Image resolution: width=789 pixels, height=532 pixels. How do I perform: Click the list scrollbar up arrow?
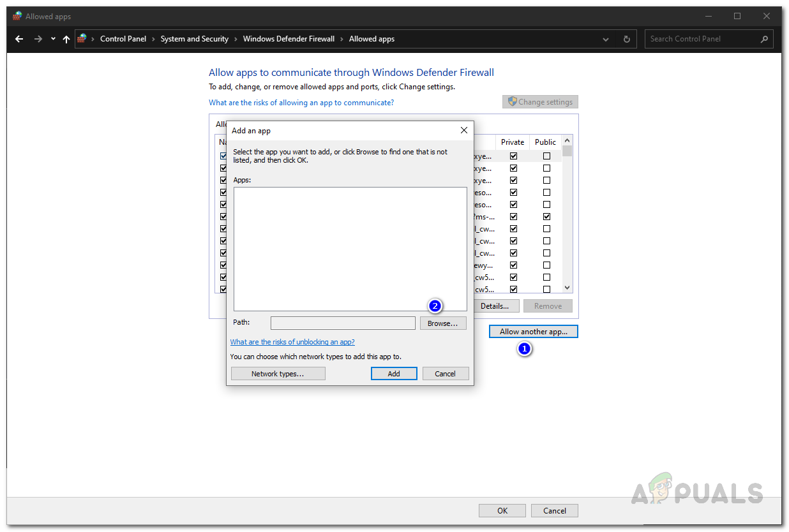(567, 140)
